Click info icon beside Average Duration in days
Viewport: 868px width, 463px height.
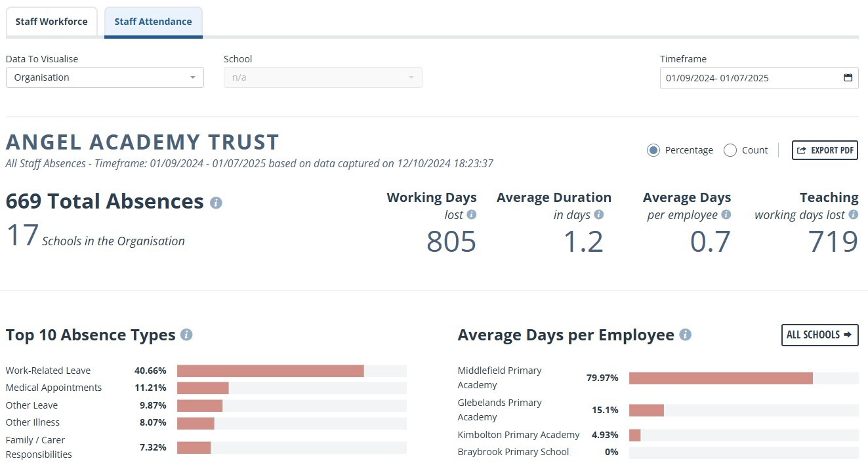click(598, 215)
